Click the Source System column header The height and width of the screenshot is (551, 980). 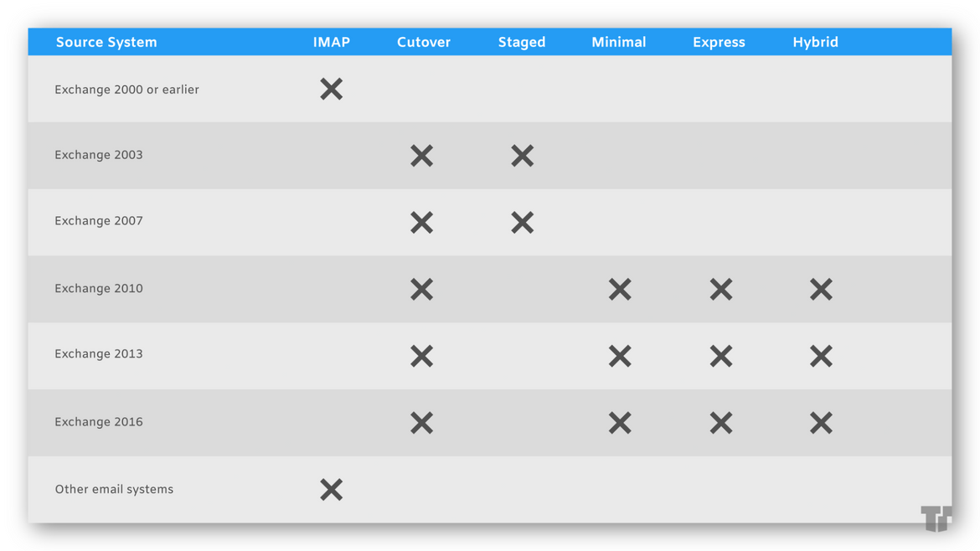tap(106, 42)
